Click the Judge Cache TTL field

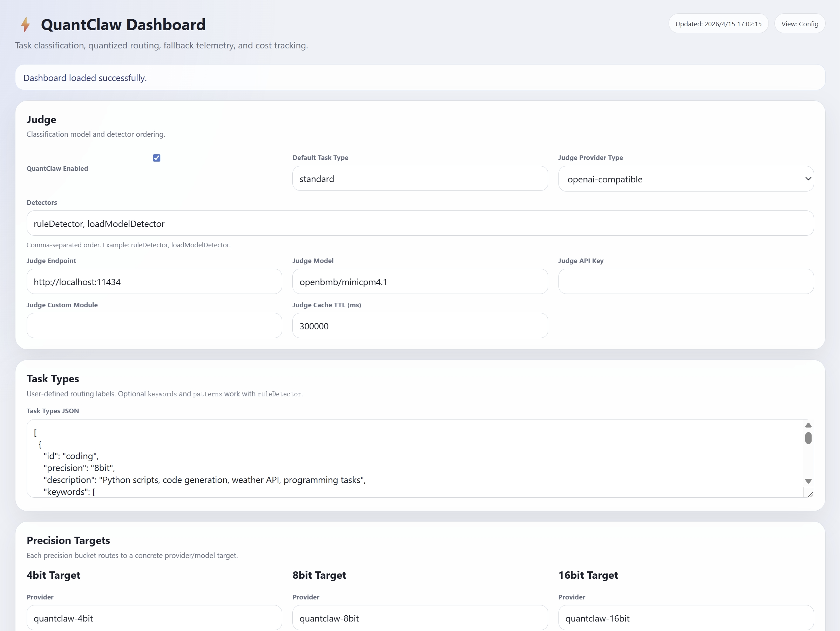tap(420, 326)
